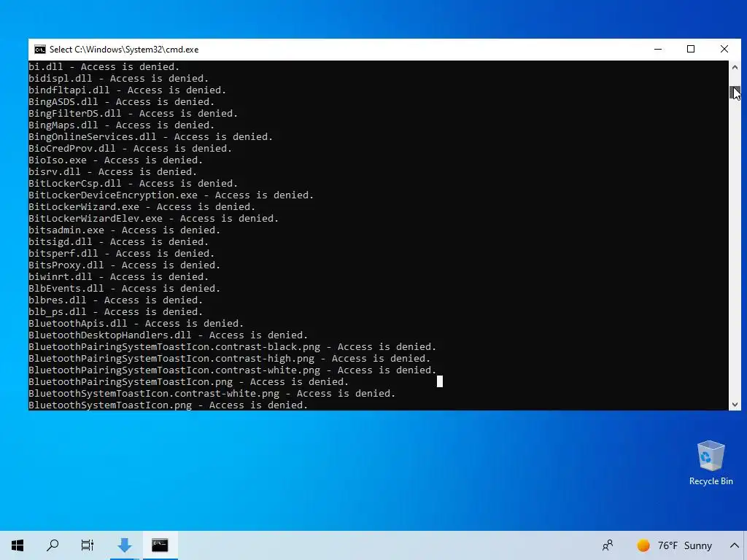
Task: Click the blbres.dll output line
Action: pos(116,300)
